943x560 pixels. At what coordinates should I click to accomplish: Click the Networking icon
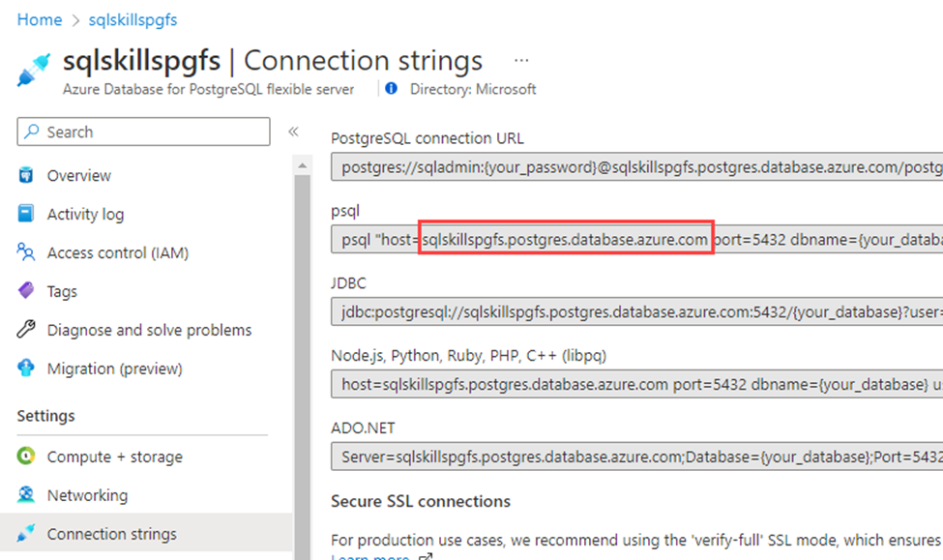click(x=26, y=495)
